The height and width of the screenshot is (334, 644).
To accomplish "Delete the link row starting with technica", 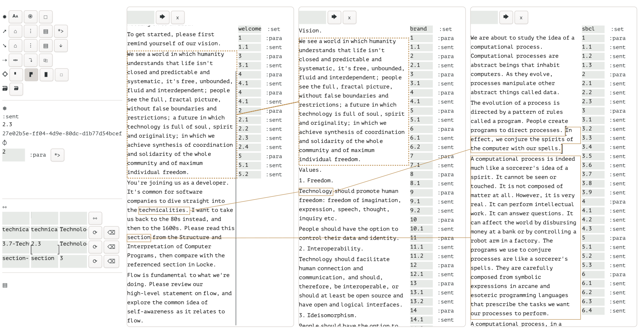I will [111, 233].
